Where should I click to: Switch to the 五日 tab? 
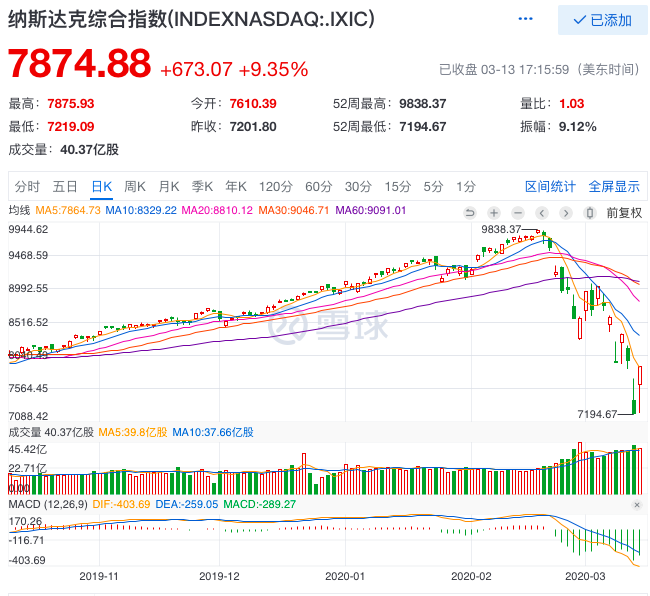tap(65, 187)
